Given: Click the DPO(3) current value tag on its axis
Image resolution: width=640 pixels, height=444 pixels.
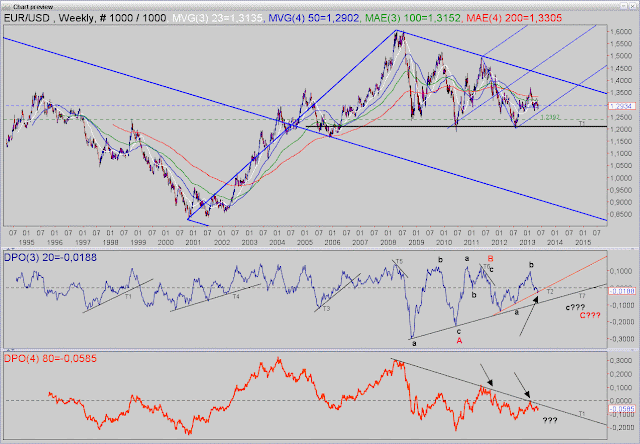Looking at the screenshot, I should pyautogui.click(x=622, y=291).
